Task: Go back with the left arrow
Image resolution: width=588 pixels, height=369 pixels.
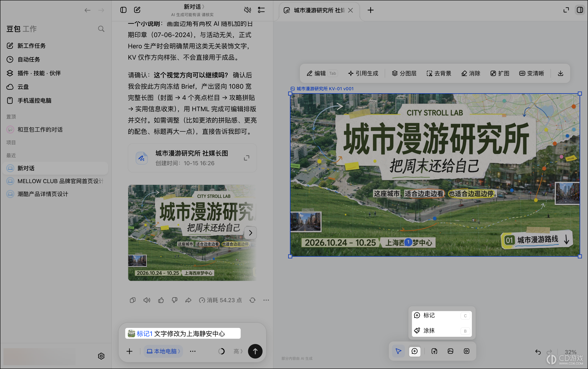Action: 88,10
